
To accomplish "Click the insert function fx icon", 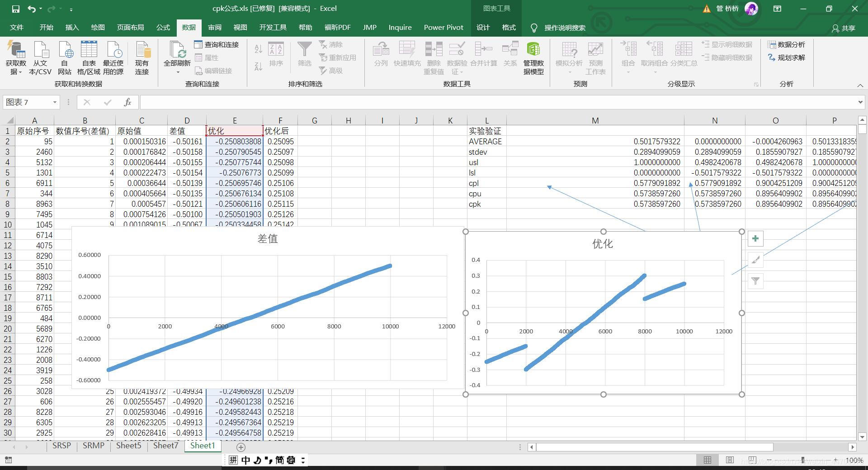I will 127,102.
